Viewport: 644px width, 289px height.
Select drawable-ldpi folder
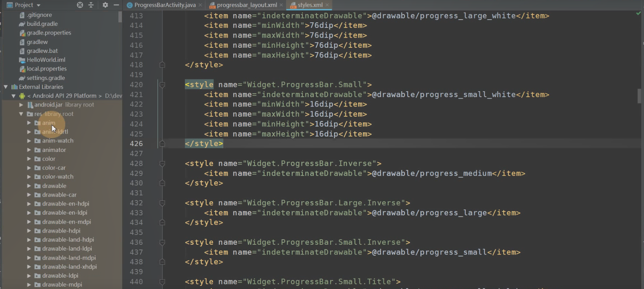coord(60,276)
